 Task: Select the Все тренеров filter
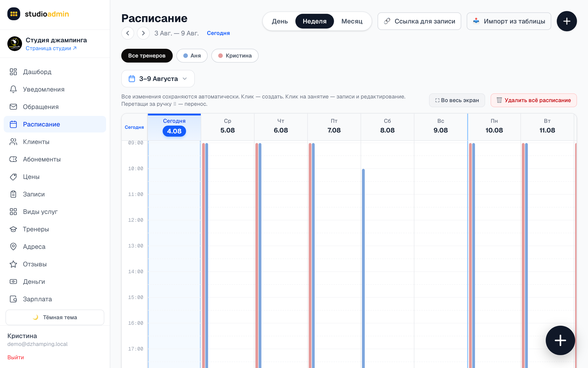(x=147, y=56)
